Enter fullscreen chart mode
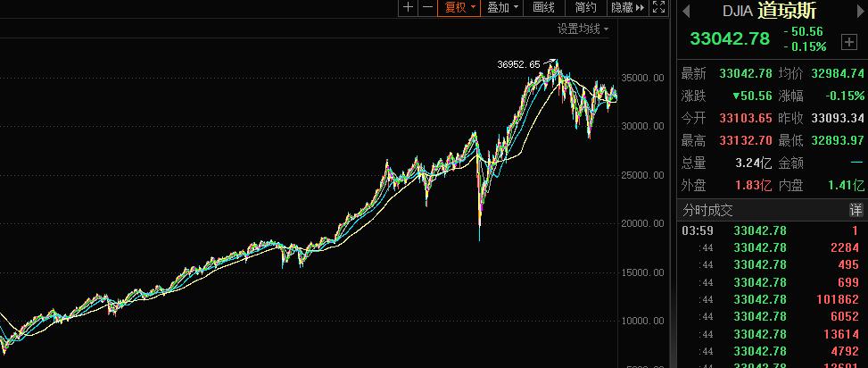Viewport: 868px width, 368px height. (659, 7)
